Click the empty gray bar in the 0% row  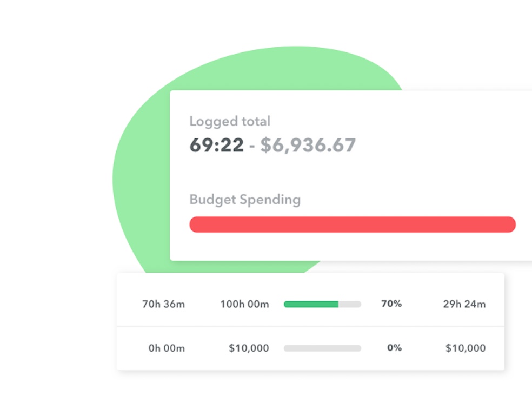(322, 348)
